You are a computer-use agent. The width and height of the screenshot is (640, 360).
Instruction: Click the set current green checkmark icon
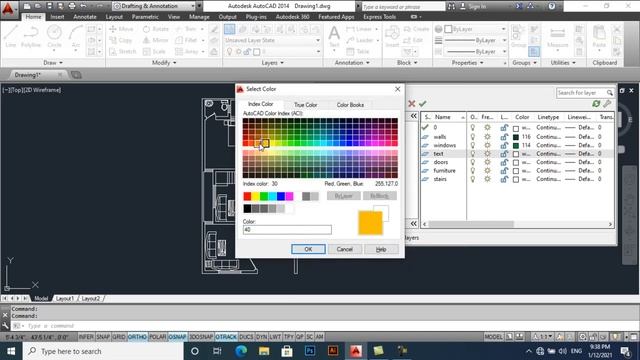click(x=422, y=104)
